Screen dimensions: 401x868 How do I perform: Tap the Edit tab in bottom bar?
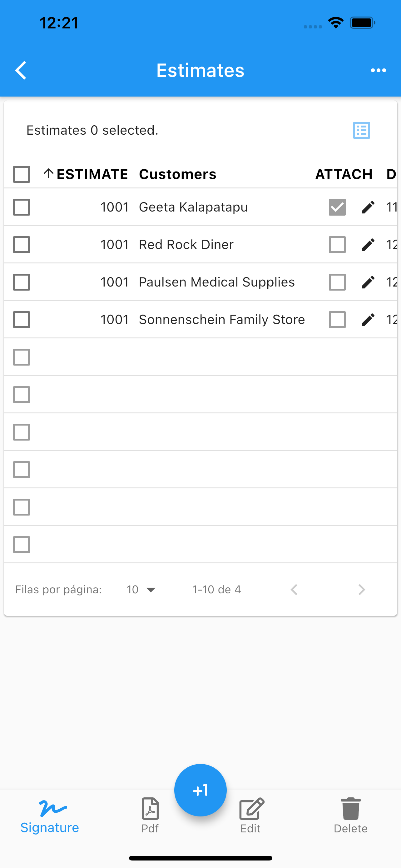coord(251,816)
